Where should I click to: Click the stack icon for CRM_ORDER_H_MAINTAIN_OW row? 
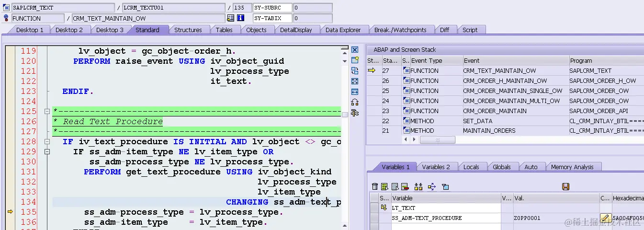(407, 80)
